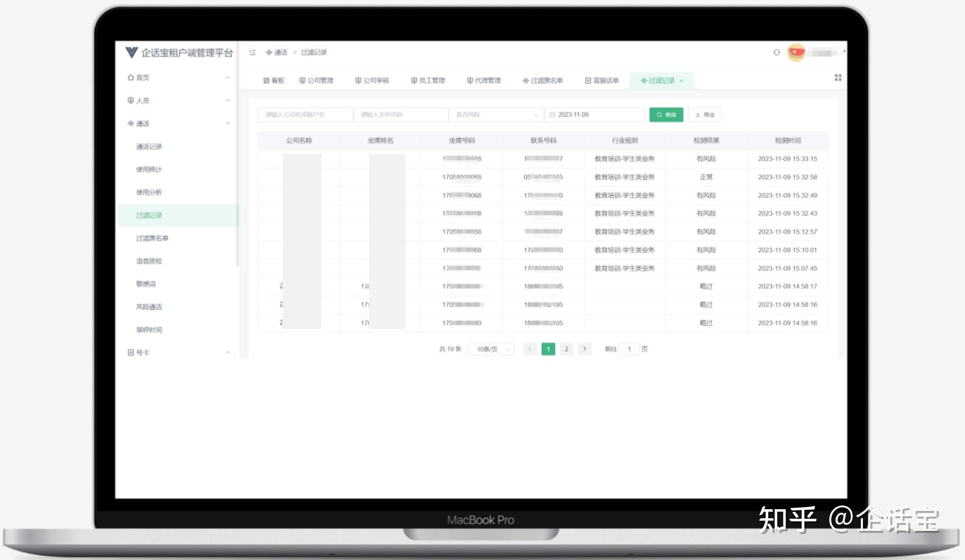This screenshot has width=965, height=560.
Task: Open 语音质检 in the sidebar
Action: tap(149, 261)
